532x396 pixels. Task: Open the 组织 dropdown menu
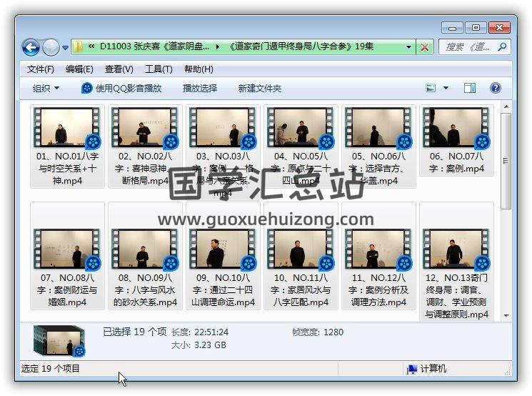46,88
